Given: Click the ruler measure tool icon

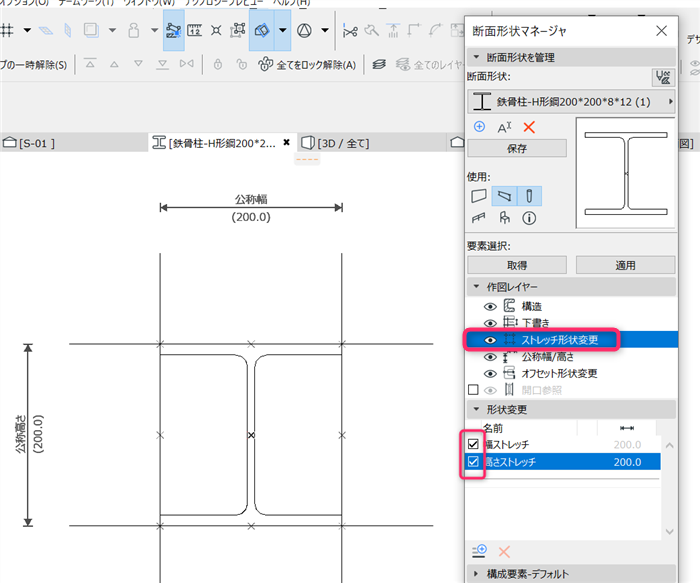Looking at the screenshot, I should [x=195, y=30].
